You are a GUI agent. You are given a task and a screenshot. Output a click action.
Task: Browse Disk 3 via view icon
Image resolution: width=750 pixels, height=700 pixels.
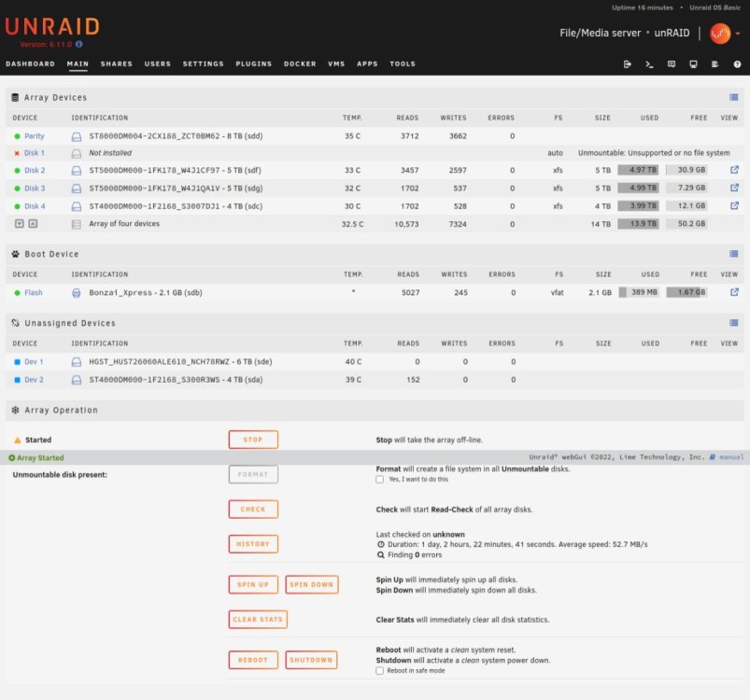pos(734,188)
